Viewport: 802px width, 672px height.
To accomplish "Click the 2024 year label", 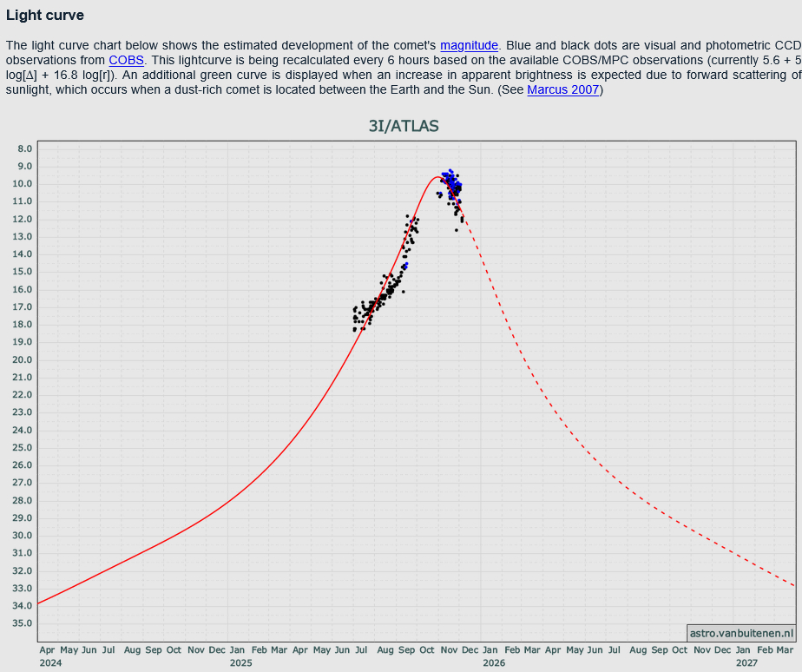I will (x=51, y=663).
